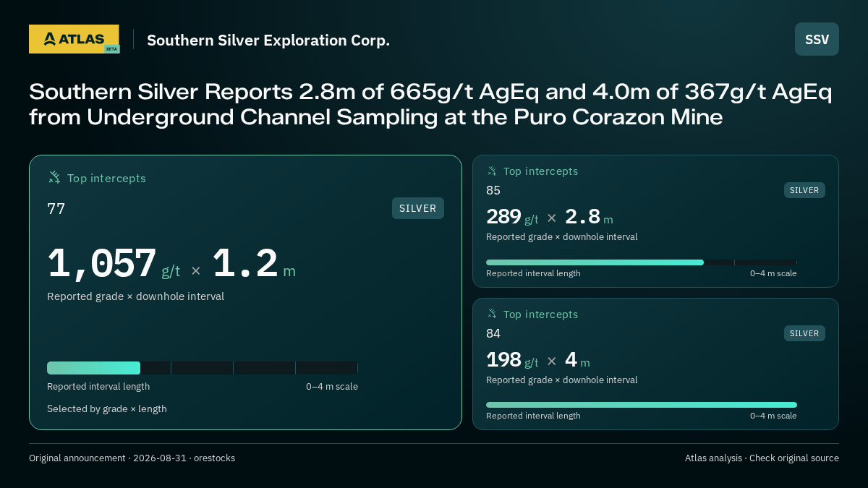Click the interval length bar in hole 84 card
Viewport: 868px width, 488px height.
[x=642, y=405]
